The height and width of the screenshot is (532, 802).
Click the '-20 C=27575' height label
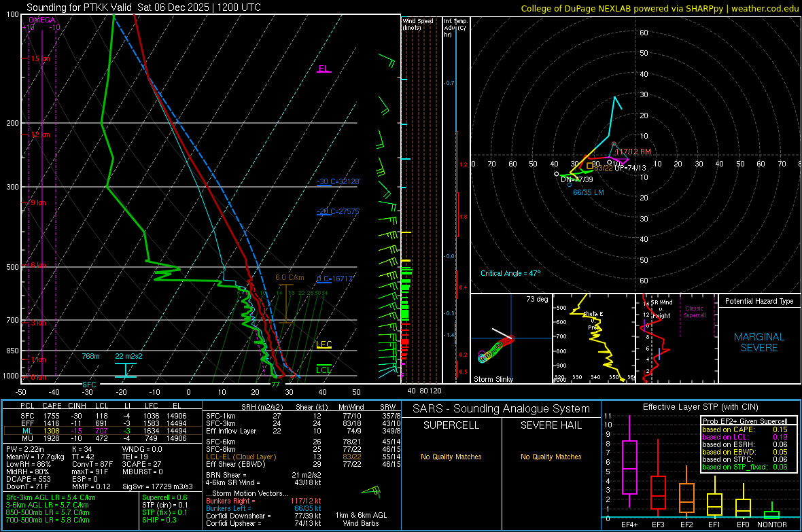(338, 211)
